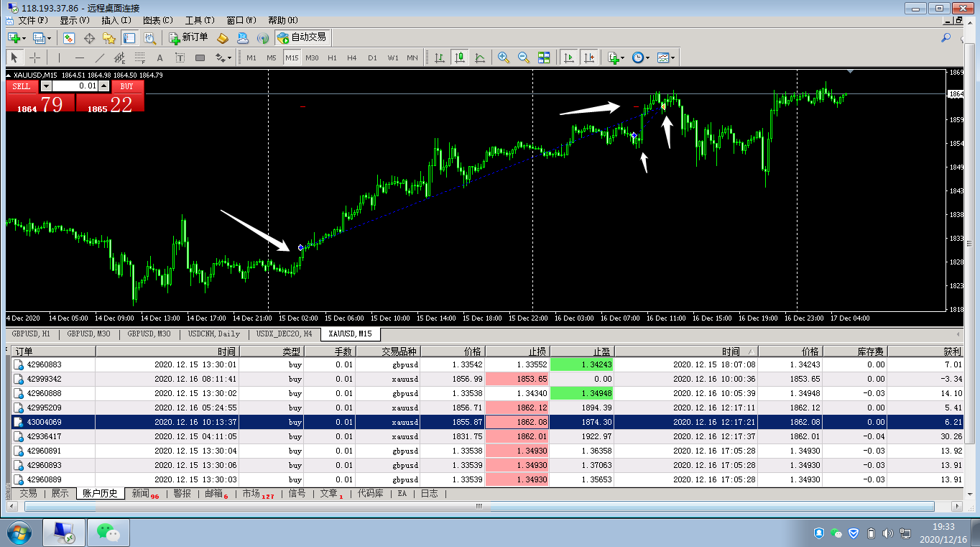The image size is (980, 547).
Task: Zoom in the chart
Action: (504, 58)
